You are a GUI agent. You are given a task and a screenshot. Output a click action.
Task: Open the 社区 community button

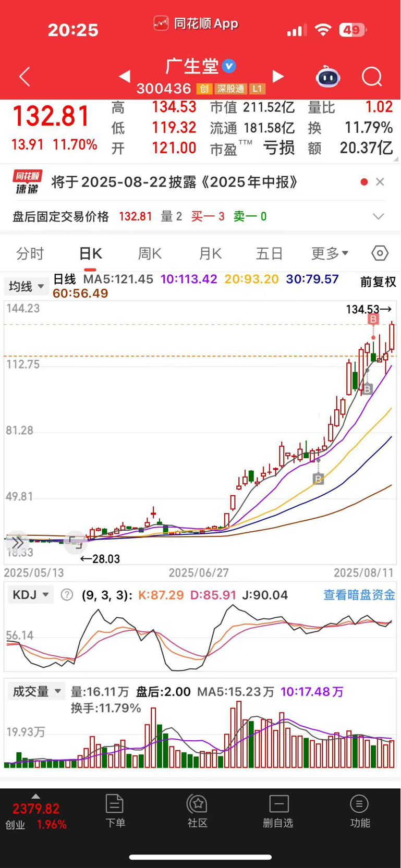click(198, 811)
